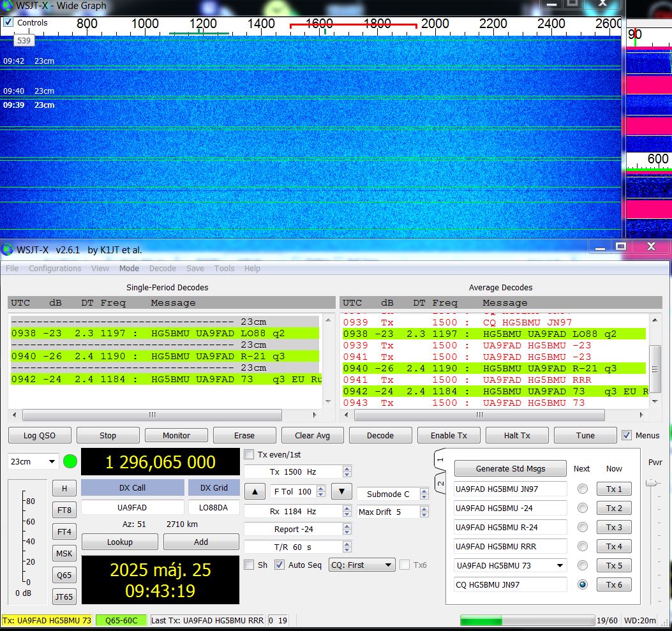Click the down arrow button beside F Tol
The width and height of the screenshot is (672, 631).
click(341, 491)
